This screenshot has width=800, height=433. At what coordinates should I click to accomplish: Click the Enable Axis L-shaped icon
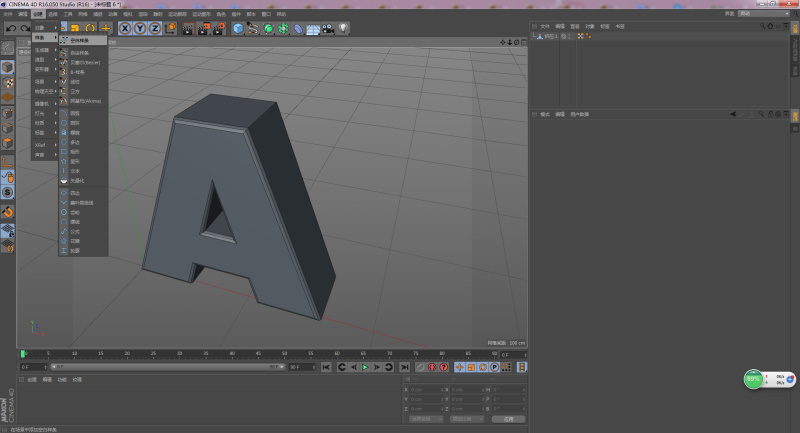(7, 162)
